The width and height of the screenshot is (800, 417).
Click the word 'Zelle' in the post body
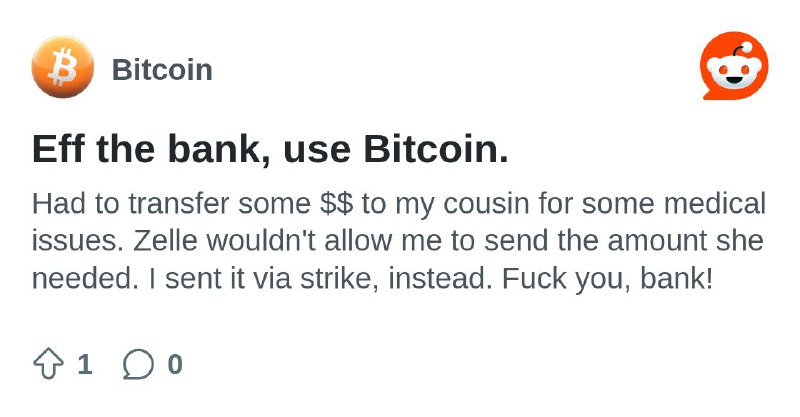(x=165, y=241)
